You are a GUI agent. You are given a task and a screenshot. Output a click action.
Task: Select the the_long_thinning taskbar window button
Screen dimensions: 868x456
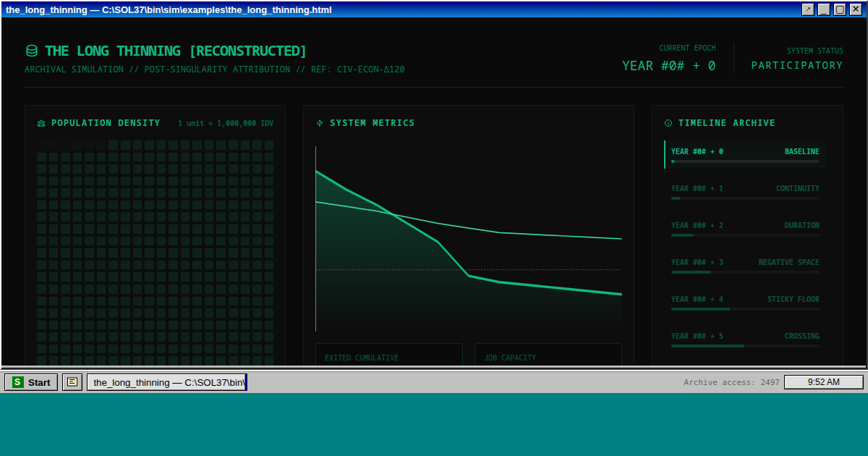tap(166, 382)
